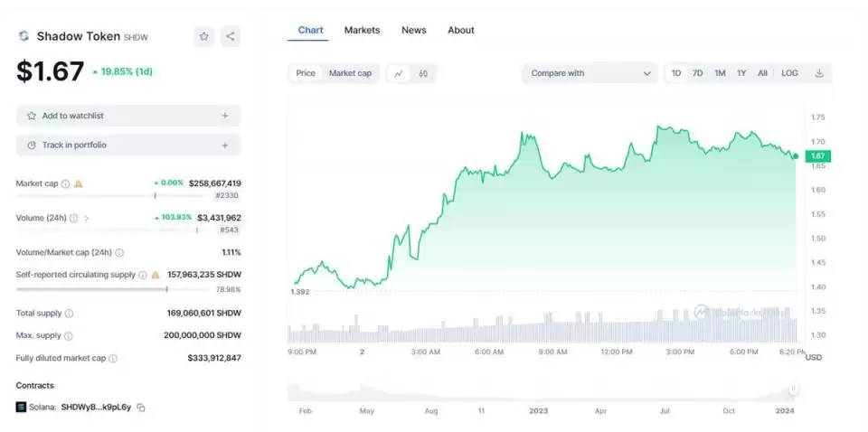Click the share icon beside the star
The height and width of the screenshot is (432, 868).
tap(231, 36)
